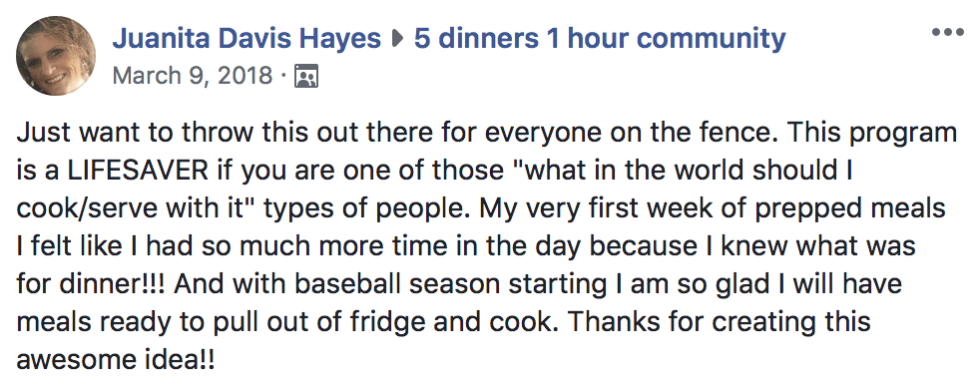This screenshot has width=980, height=385.
Task: Click the closing "awesome idea!!" text
Action: (x=115, y=361)
